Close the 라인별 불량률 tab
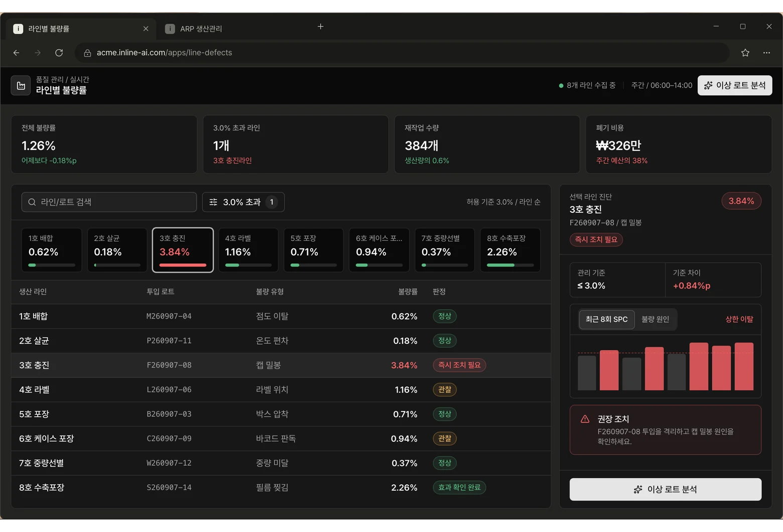The image size is (783, 532). tap(146, 29)
